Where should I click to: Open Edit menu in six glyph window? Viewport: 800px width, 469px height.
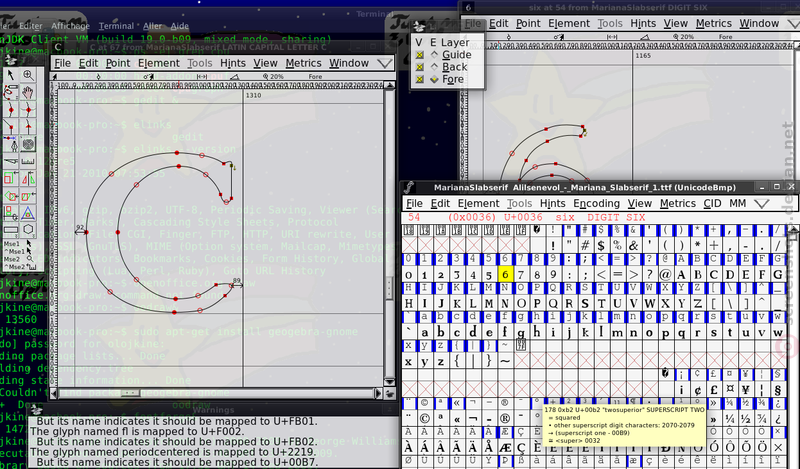(x=498, y=23)
